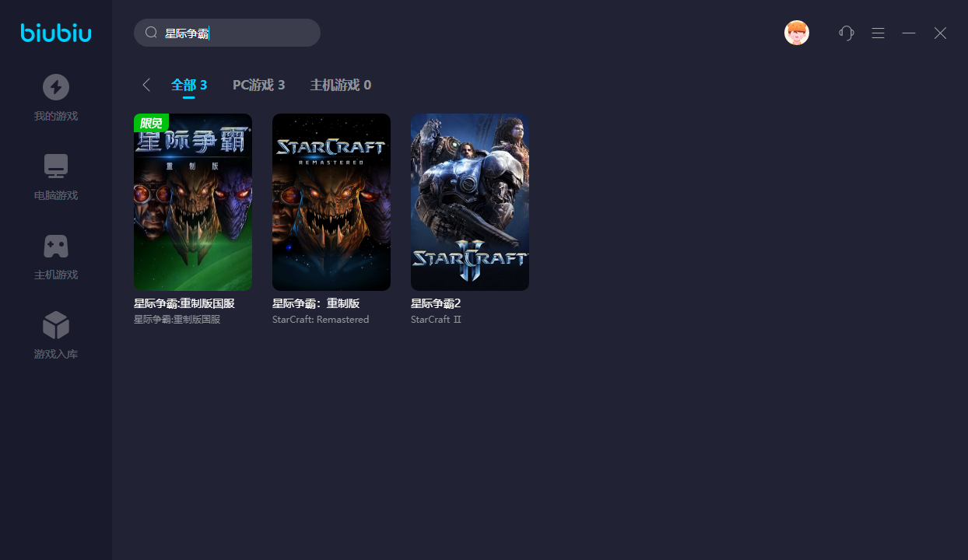Open 我的游戏 lightning bolt icon

[56, 87]
